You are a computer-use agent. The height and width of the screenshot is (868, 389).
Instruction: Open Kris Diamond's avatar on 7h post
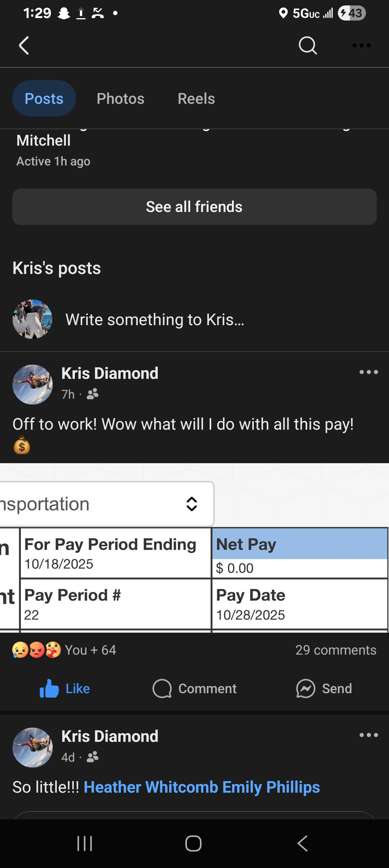point(32,384)
